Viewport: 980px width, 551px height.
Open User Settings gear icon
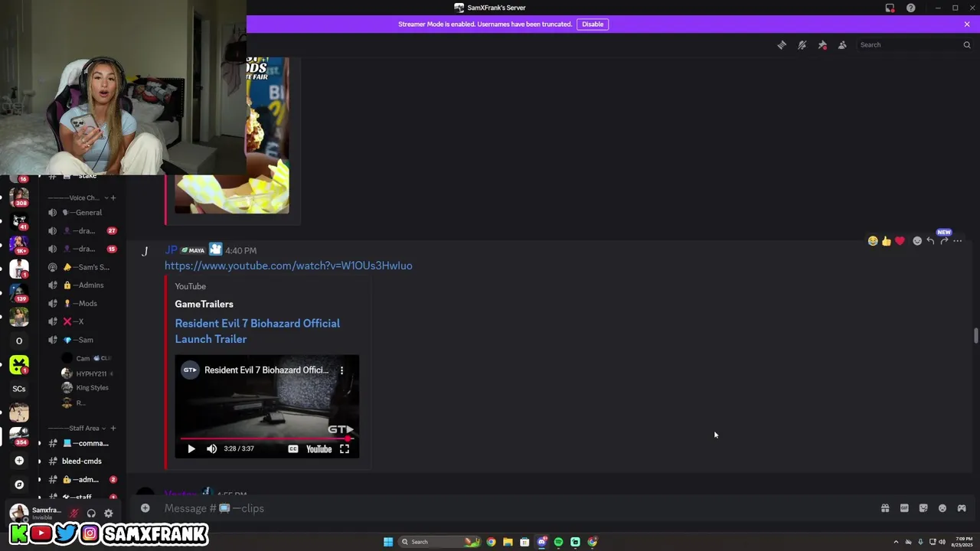coord(108,514)
